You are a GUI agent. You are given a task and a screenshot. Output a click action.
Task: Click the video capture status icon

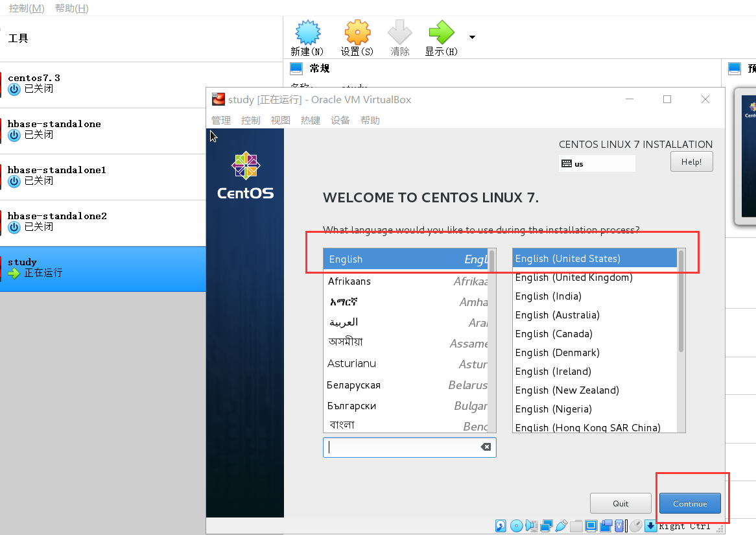(x=606, y=526)
